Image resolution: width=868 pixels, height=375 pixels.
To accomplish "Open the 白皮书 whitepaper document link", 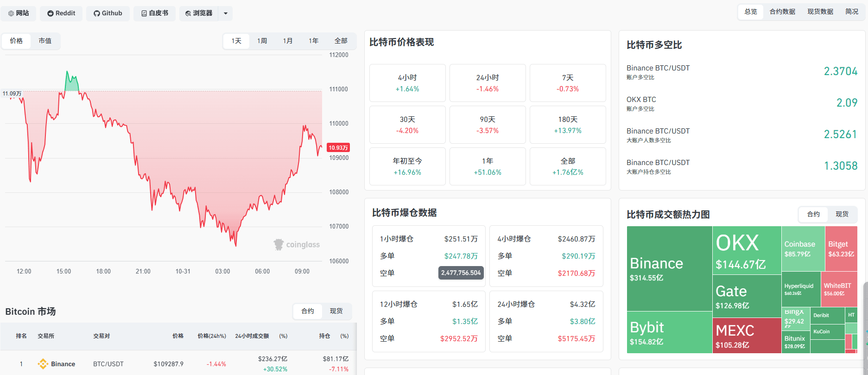I will 155,13.
